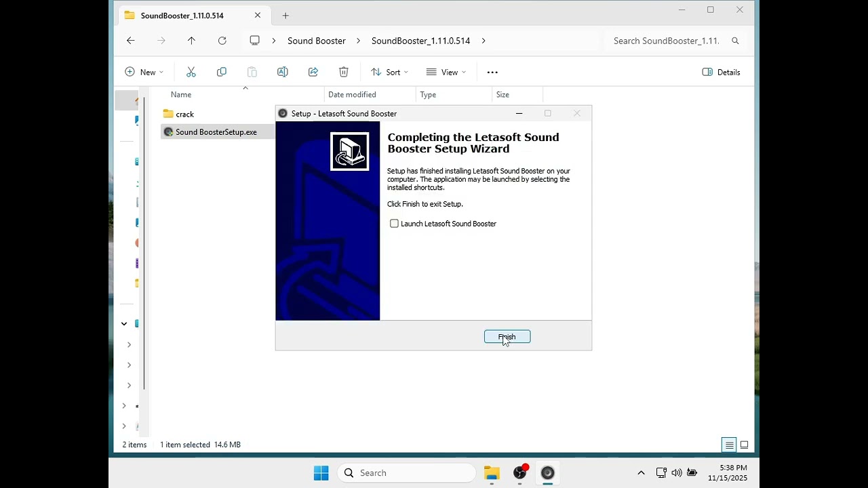The image size is (868, 488).
Task: Open the volume speaker tray icon
Action: (x=677, y=473)
